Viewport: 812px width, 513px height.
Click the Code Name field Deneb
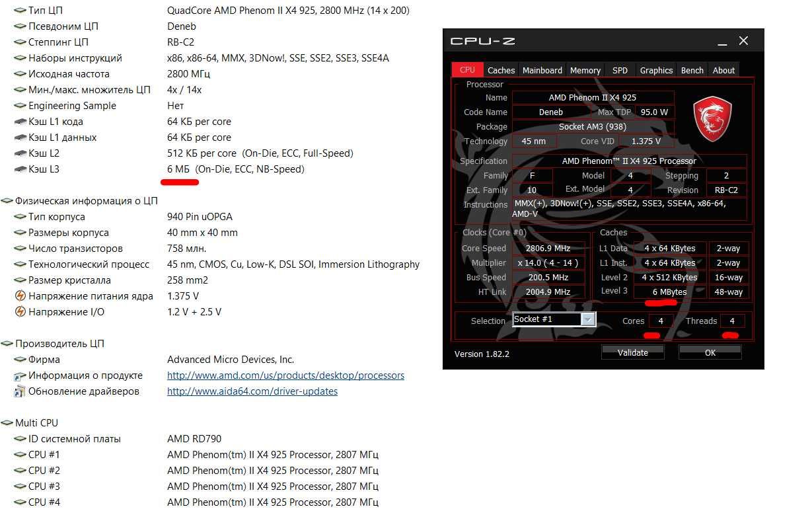[x=551, y=112]
